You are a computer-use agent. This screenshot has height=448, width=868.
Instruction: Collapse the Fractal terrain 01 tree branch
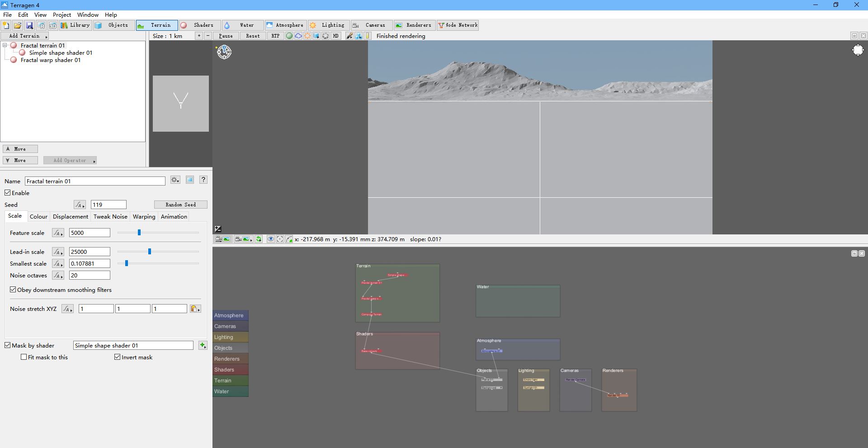(x=5, y=45)
